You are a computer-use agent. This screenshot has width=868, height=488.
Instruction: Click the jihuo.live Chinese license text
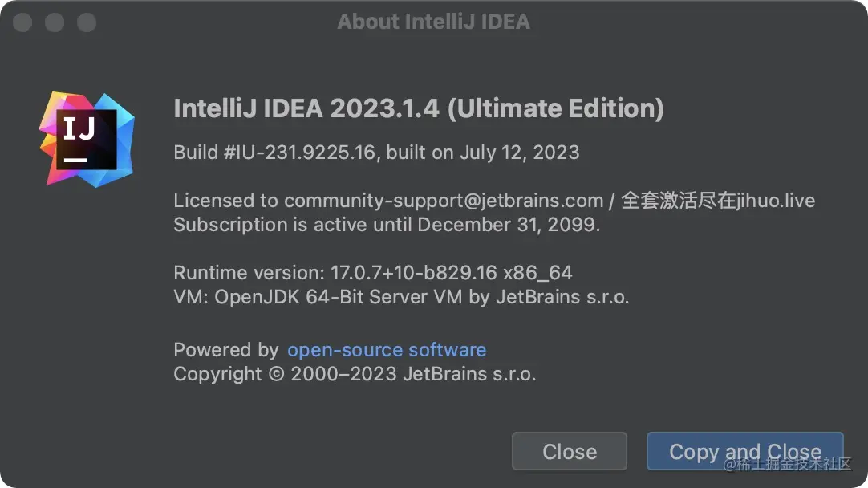(x=718, y=201)
